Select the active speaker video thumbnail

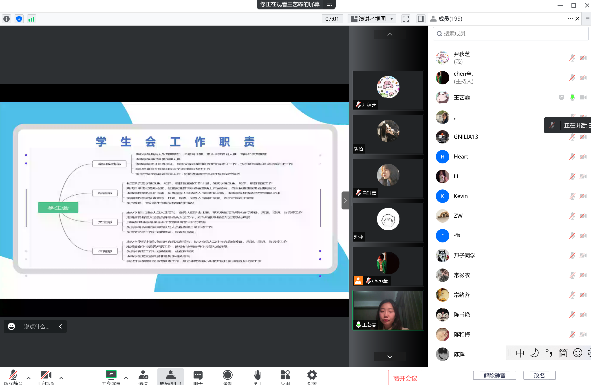pyautogui.click(x=388, y=310)
